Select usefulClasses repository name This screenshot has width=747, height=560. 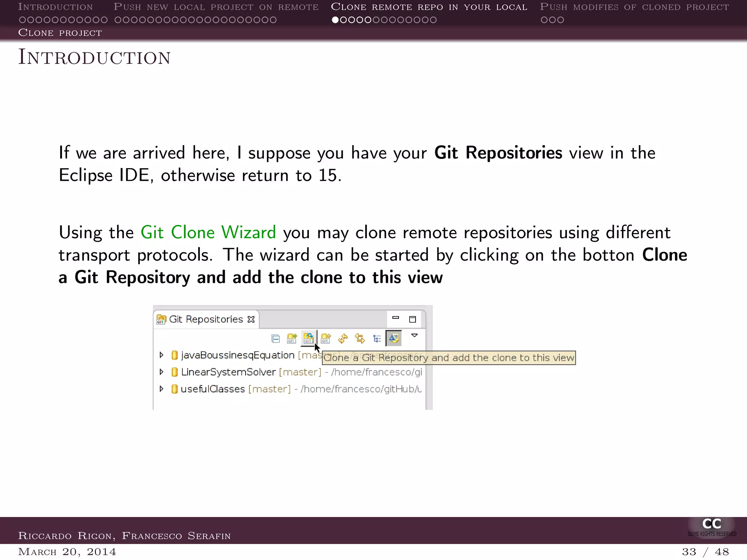tap(213, 389)
